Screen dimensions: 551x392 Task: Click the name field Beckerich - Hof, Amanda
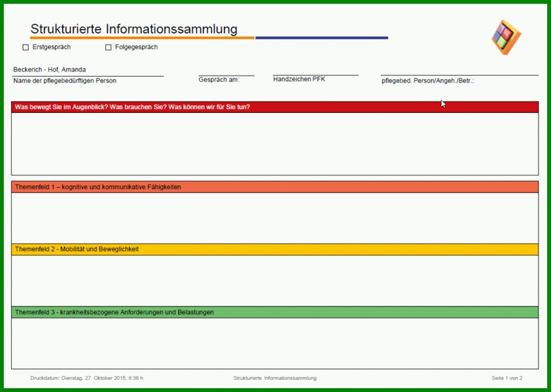[88, 70]
